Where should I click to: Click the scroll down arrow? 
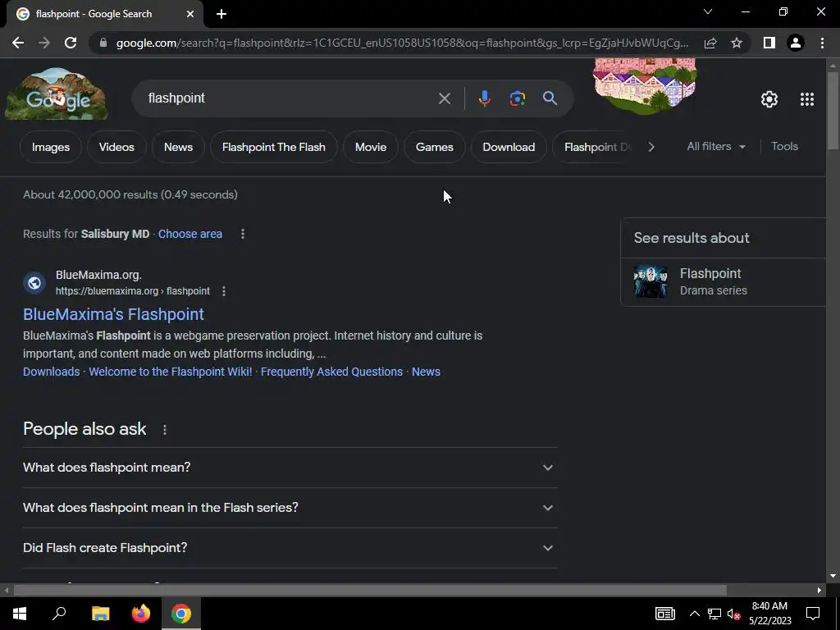833,576
